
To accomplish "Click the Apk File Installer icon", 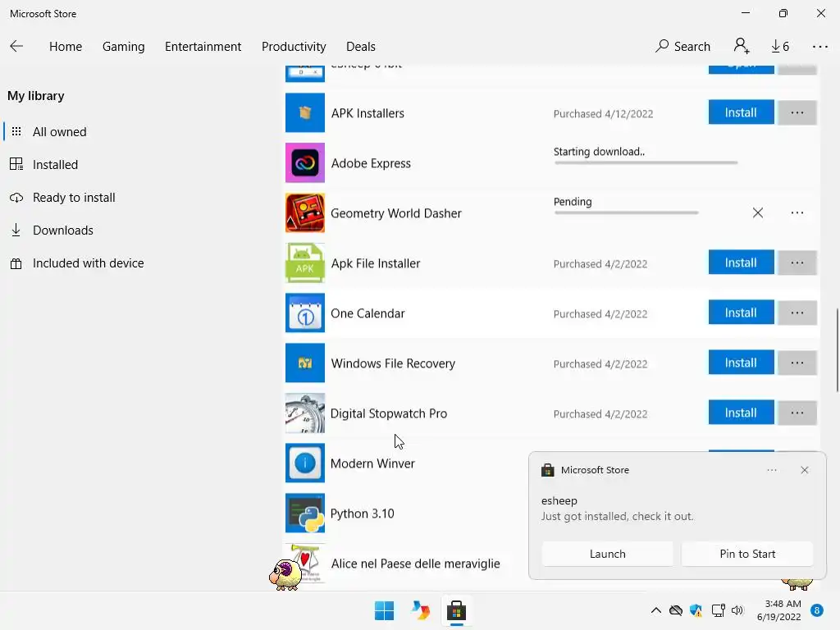I will click(305, 263).
